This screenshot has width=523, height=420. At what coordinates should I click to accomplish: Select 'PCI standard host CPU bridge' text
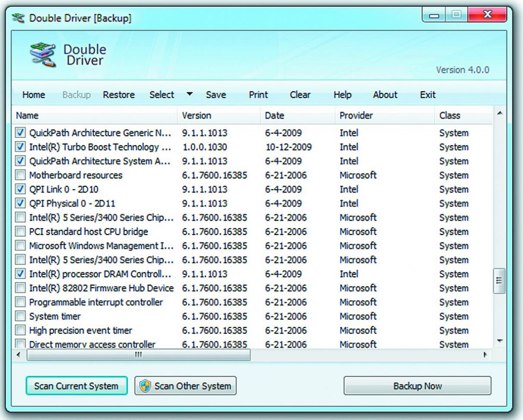coord(88,232)
